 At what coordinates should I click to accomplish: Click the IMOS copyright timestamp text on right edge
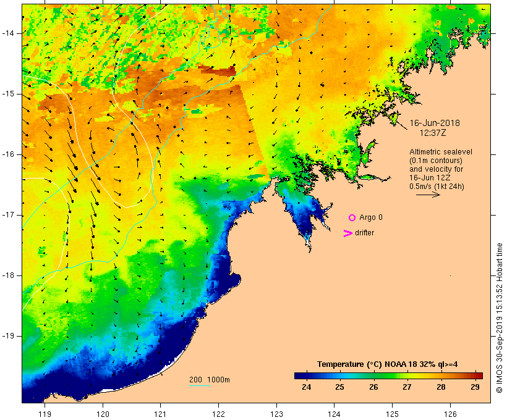click(500, 318)
